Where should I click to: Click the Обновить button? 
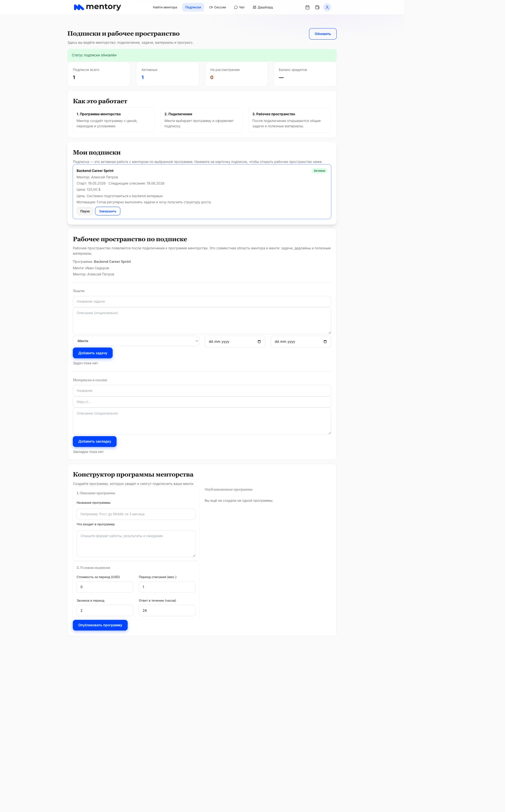[x=323, y=34]
